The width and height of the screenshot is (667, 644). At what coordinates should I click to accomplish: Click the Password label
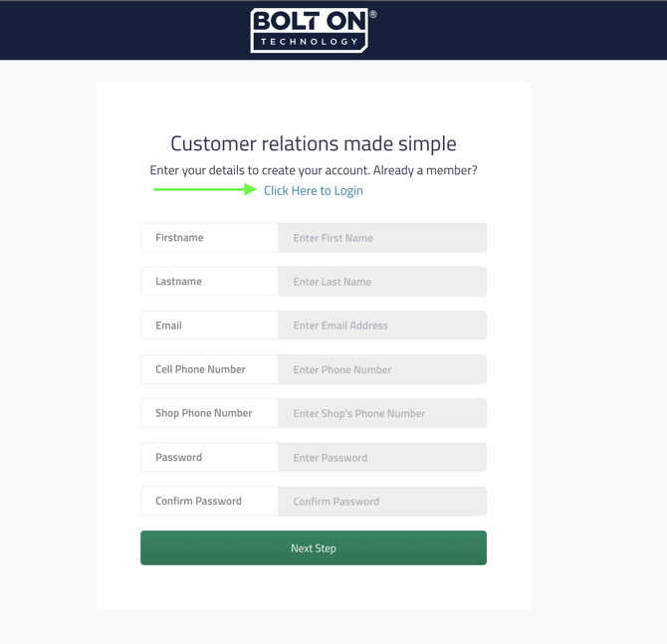pos(178,458)
